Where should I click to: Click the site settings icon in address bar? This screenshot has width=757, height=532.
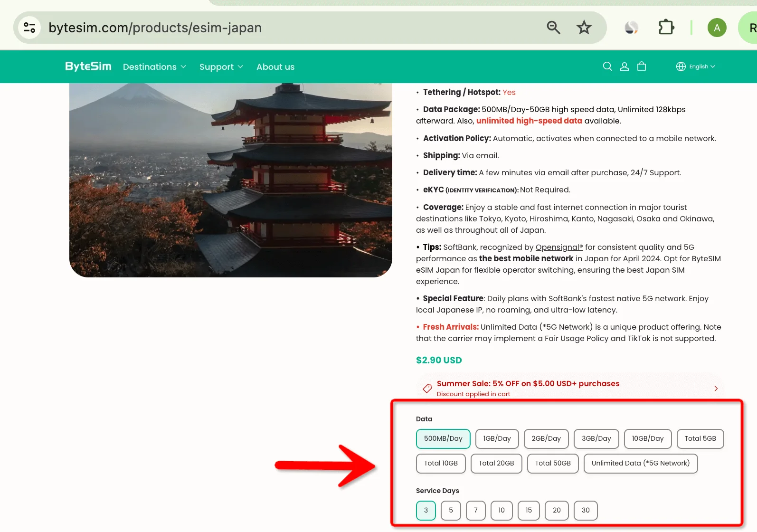[x=29, y=28]
